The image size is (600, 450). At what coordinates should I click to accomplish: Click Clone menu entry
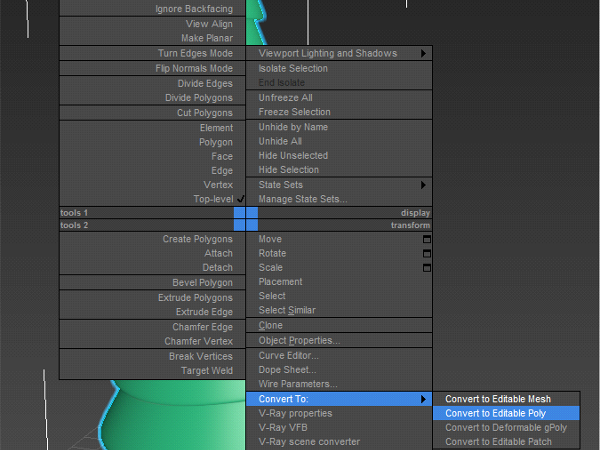pyautogui.click(x=339, y=325)
